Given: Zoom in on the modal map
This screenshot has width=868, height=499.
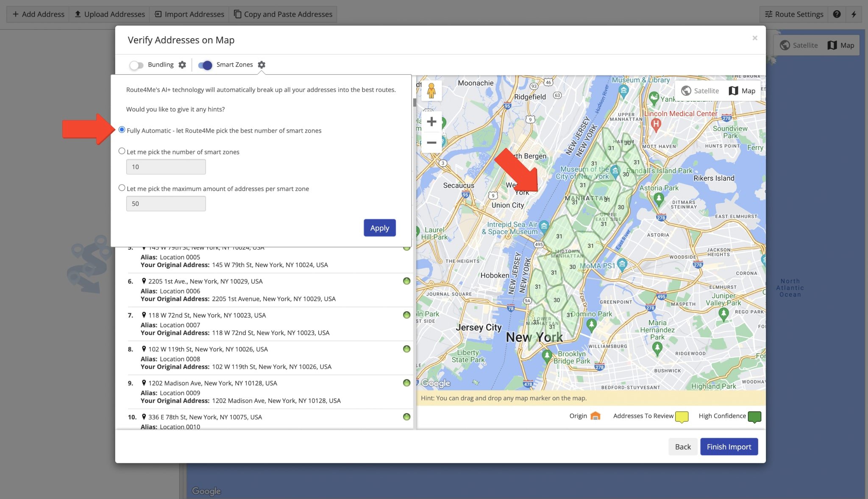Looking at the screenshot, I should 431,122.
